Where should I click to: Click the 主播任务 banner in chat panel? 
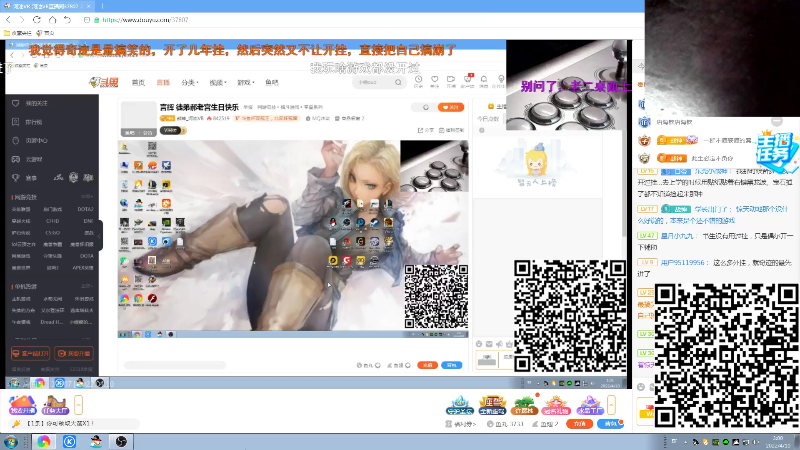coord(777,152)
